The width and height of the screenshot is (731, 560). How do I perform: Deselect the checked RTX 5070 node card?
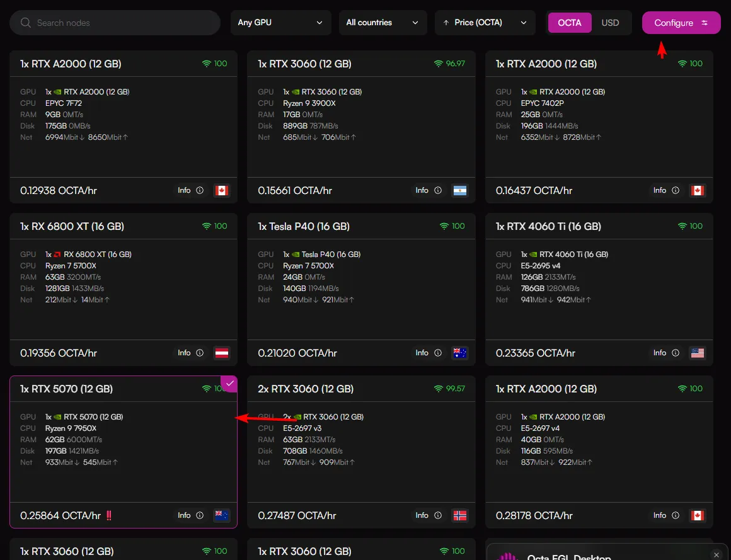[x=230, y=384]
